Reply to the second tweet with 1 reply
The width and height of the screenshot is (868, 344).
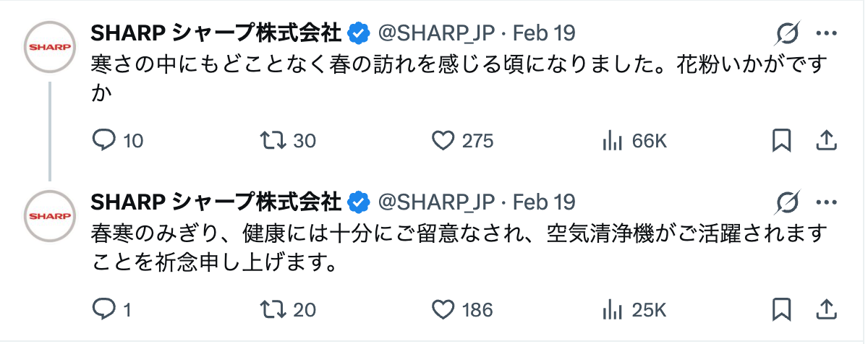(105, 310)
